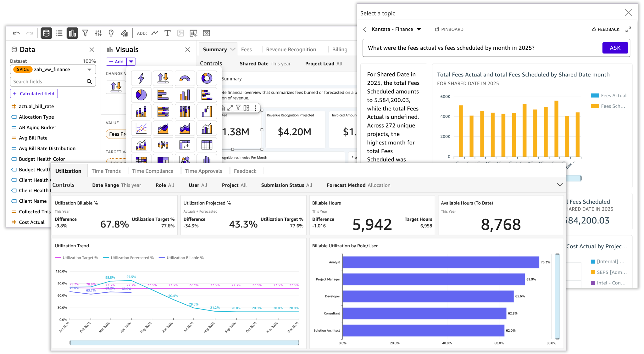644x354 pixels.
Task: Select the donut chart visual type
Action: click(x=207, y=78)
